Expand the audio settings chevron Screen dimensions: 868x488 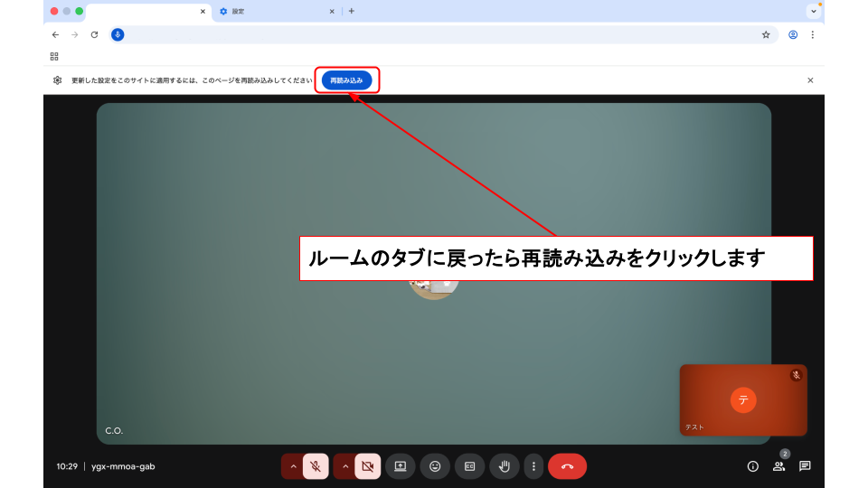(293, 466)
